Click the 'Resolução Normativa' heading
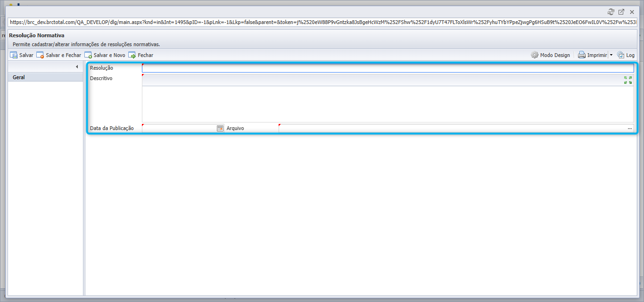The height and width of the screenshot is (302, 644). 37,35
